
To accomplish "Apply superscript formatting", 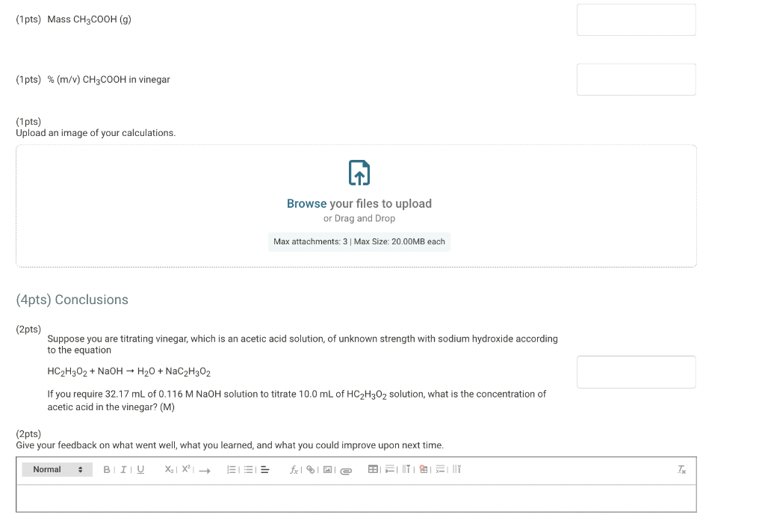I will pos(185,469).
